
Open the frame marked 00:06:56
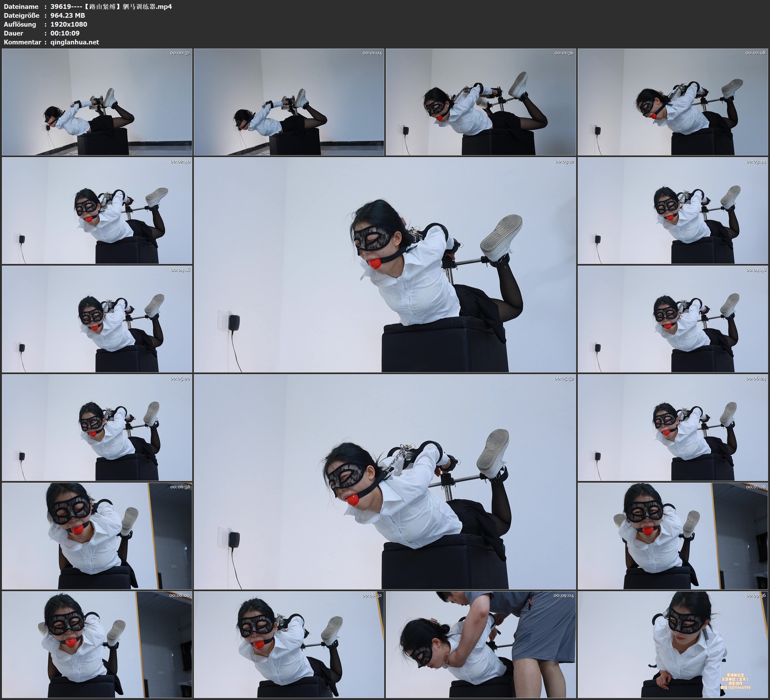[x=97, y=536]
